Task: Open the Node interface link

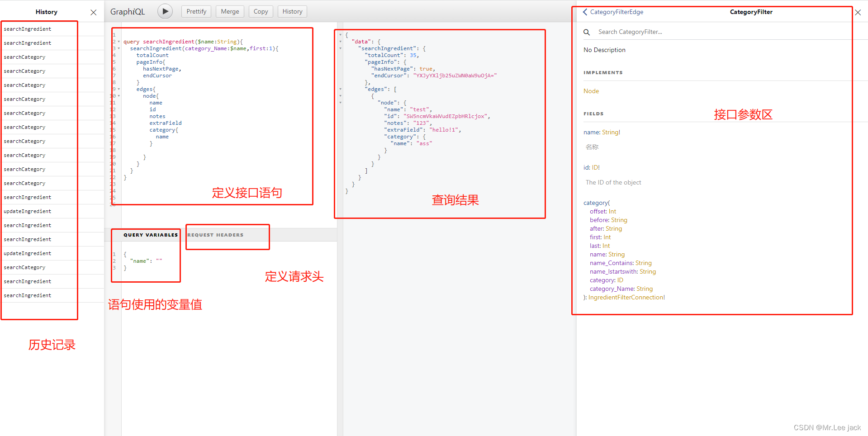Action: pos(591,91)
